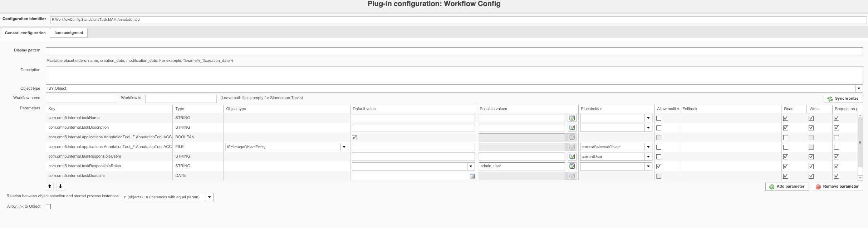Image resolution: width=868 pixels, height=228 pixels.
Task: Open default value dropdown for taskResponsibleRoles
Action: tap(471, 166)
